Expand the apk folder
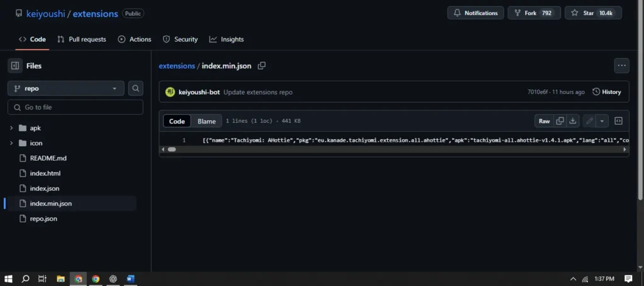Screen dimensions: 644x286 11,128
